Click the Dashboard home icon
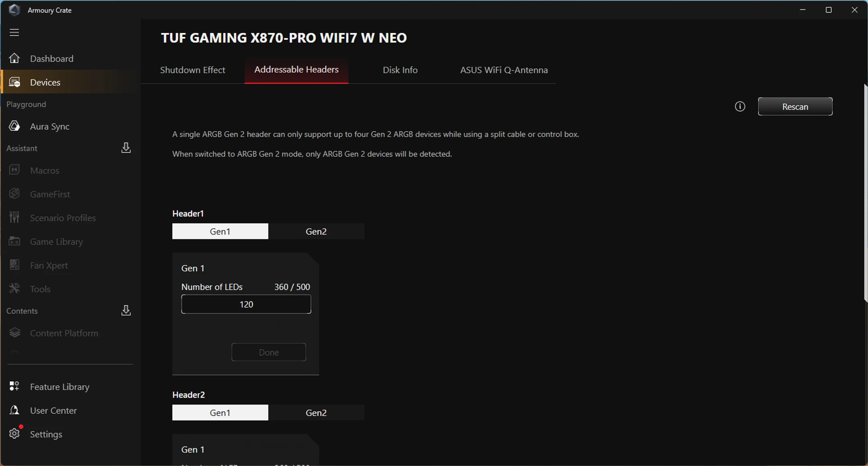The image size is (868, 466). click(14, 58)
